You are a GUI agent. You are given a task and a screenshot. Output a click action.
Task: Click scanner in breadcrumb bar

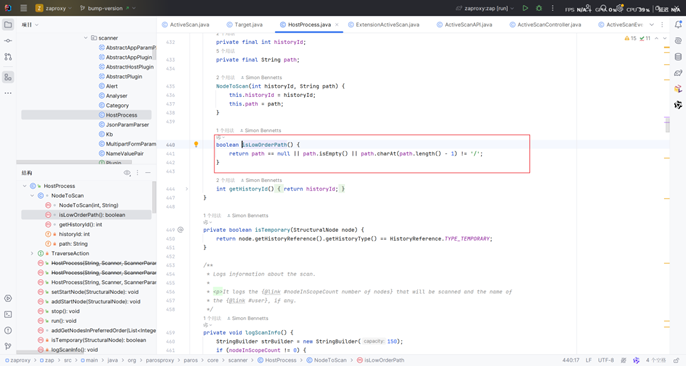(238, 360)
